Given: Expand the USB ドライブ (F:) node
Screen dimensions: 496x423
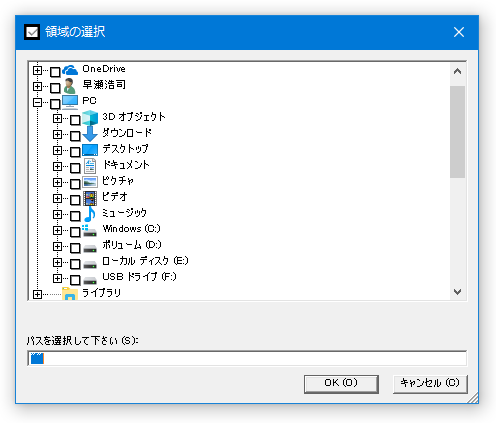Looking at the screenshot, I should pos(57,278).
